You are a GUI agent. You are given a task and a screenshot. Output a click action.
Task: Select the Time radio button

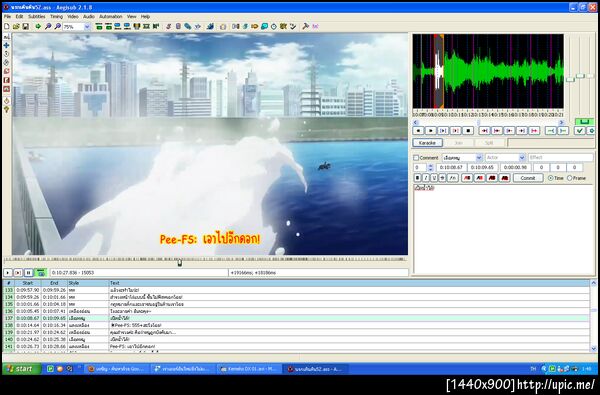(550, 178)
